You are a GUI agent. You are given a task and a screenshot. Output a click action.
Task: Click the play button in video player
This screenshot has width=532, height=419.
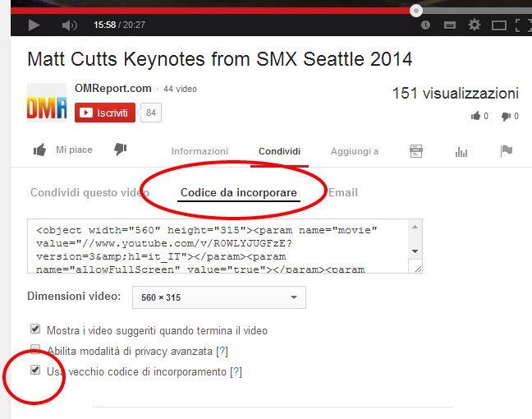[34, 25]
